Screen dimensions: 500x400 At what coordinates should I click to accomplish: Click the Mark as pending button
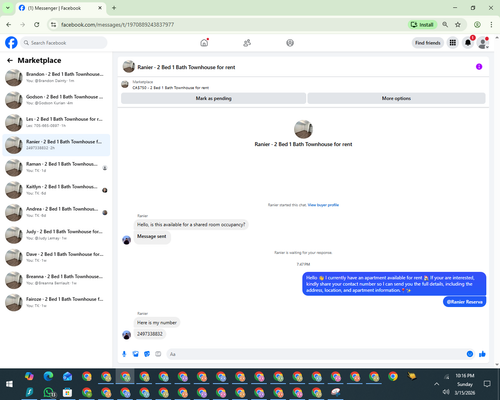(x=213, y=98)
